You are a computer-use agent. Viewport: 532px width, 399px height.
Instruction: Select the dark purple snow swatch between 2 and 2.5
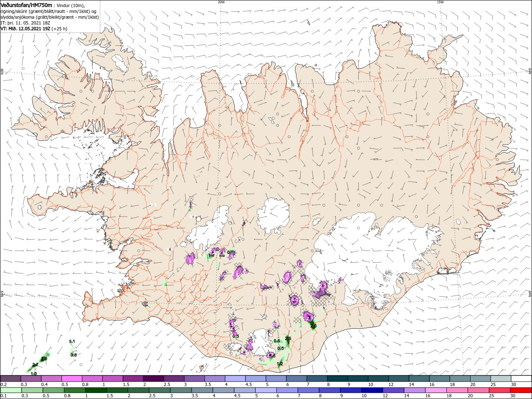pyautogui.click(x=153, y=379)
